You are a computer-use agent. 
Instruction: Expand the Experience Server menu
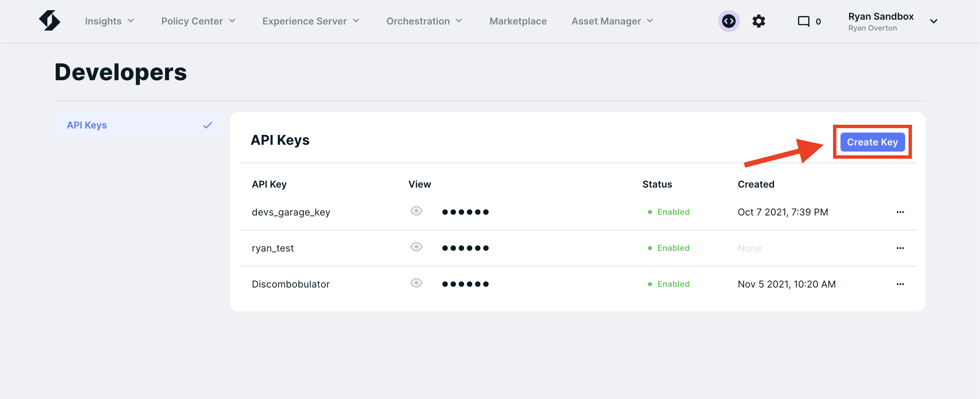[x=310, y=21]
